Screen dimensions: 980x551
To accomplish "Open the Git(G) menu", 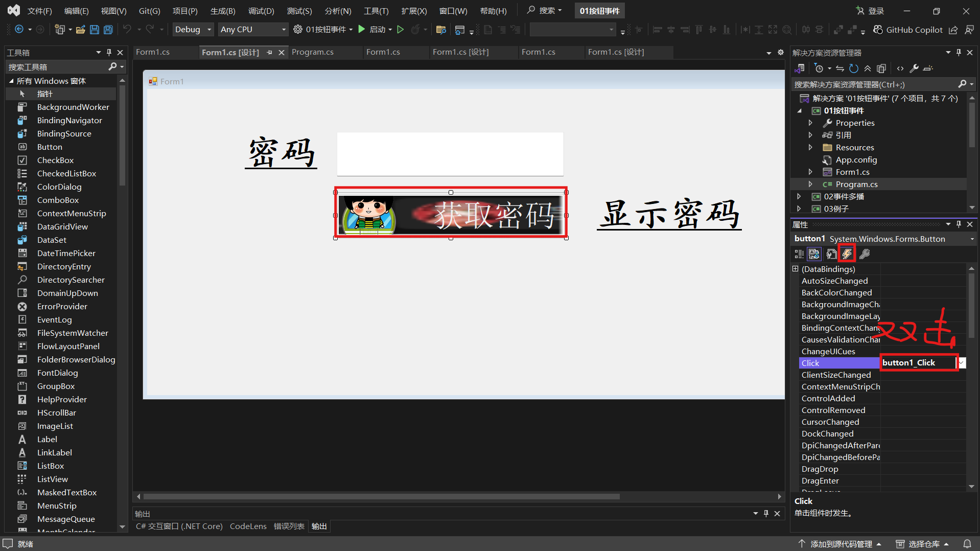I will pos(149,11).
